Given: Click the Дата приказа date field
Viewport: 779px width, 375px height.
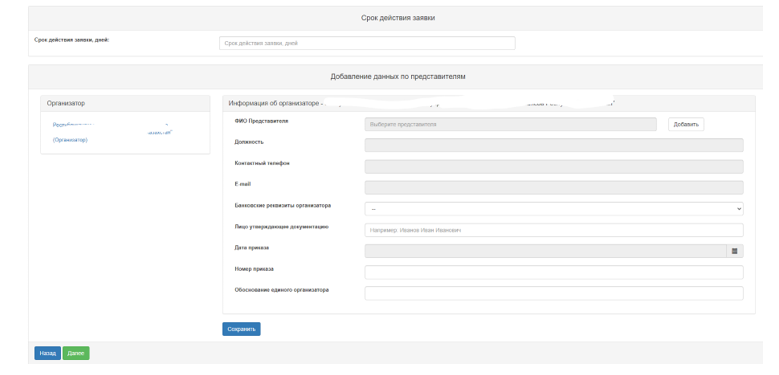Looking at the screenshot, I should [545, 251].
